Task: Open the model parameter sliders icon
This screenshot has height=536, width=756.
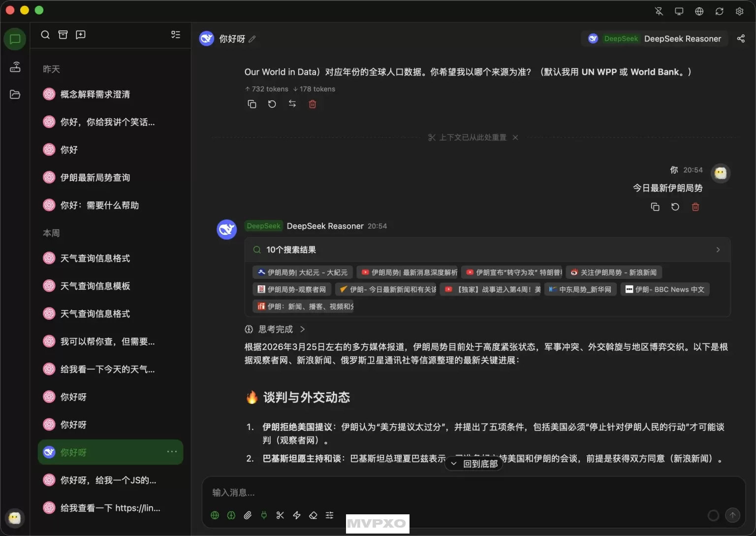Action: tap(329, 515)
